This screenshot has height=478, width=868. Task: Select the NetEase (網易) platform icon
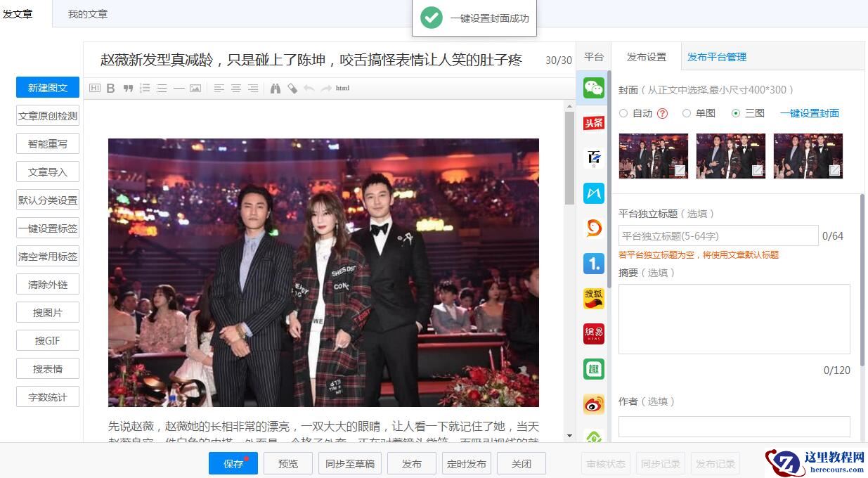[x=594, y=334]
